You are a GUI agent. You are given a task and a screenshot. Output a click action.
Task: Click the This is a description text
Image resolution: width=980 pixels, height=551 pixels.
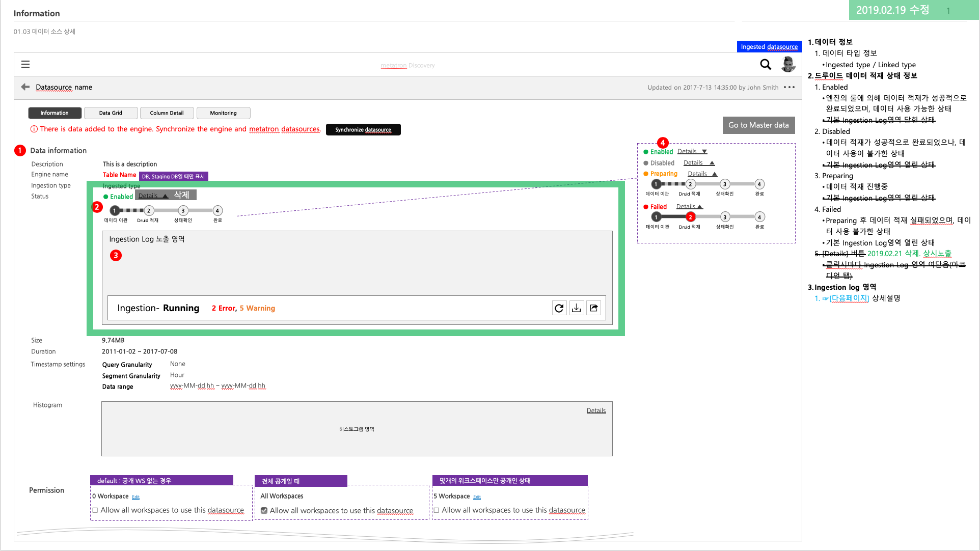[x=130, y=164]
